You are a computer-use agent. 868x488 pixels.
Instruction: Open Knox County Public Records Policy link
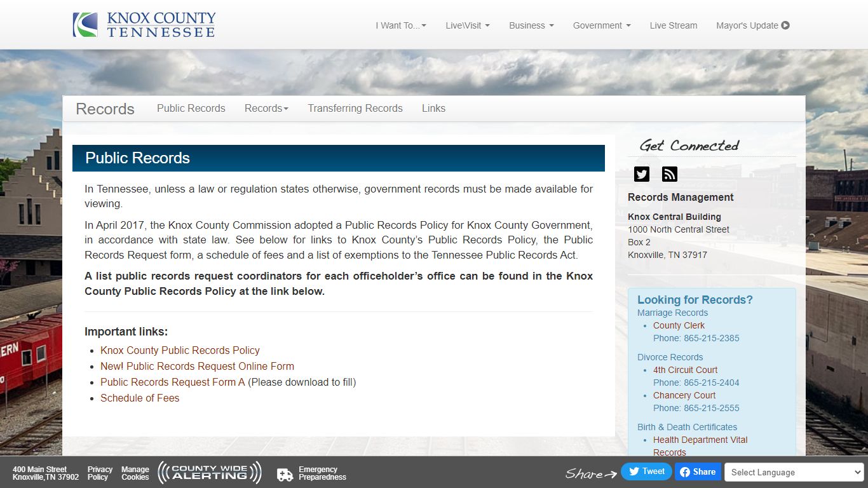180,350
